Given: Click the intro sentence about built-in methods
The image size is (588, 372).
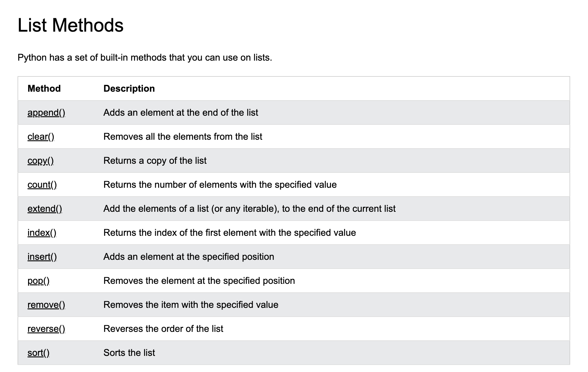Looking at the screenshot, I should (145, 58).
